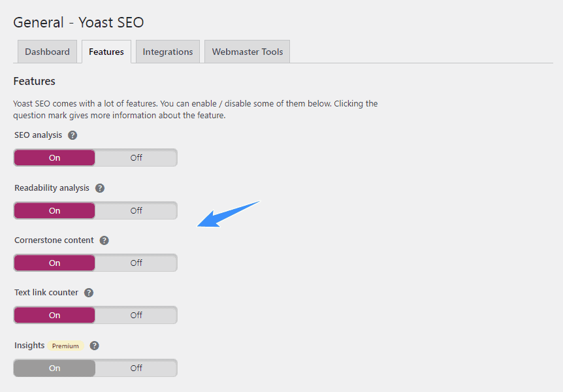
Task: Show help for Cornerstone content
Action: pyautogui.click(x=104, y=240)
